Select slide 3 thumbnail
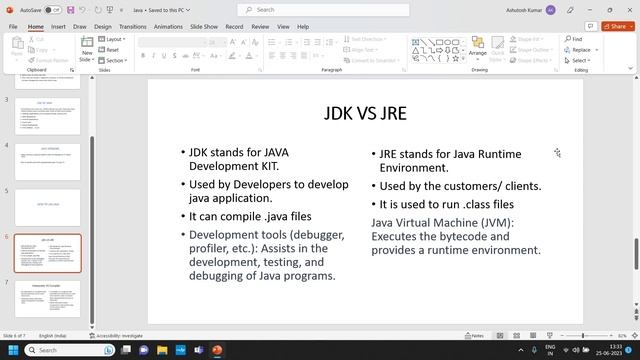 click(x=48, y=116)
